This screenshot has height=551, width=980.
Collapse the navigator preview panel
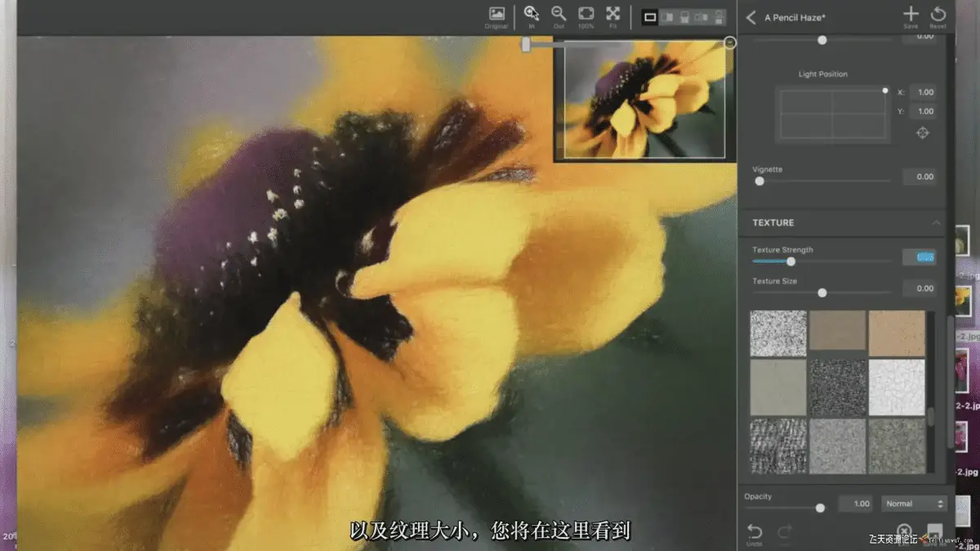coord(730,42)
